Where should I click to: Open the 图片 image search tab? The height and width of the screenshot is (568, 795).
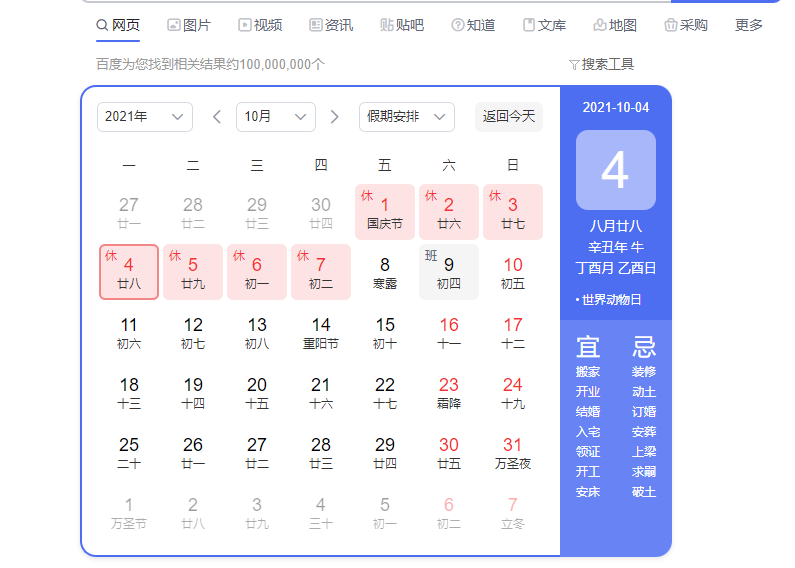coord(189,25)
